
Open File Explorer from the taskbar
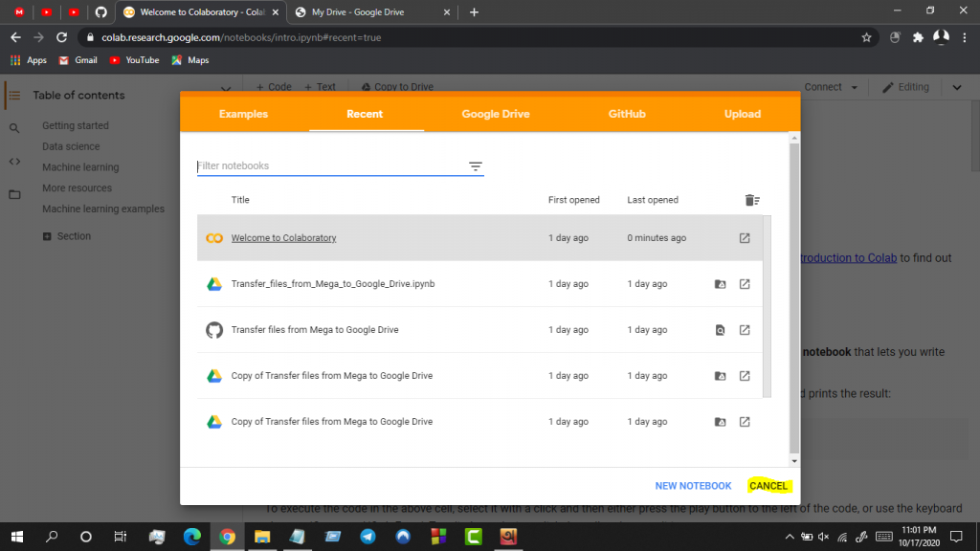(262, 536)
